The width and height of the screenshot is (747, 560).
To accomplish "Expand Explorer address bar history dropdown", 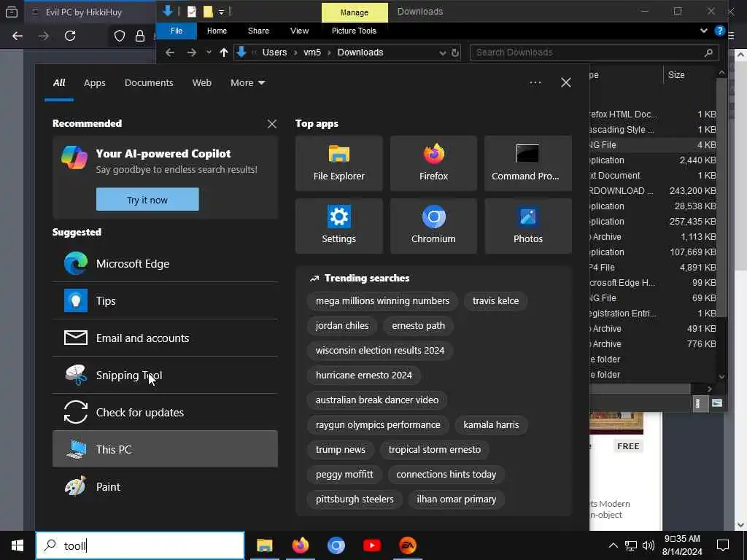I will coord(443,52).
